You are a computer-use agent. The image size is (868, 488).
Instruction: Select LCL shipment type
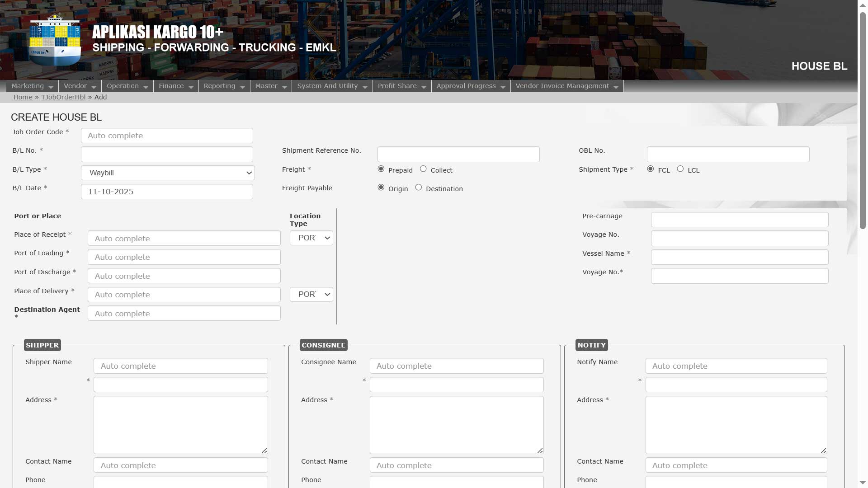click(x=680, y=169)
